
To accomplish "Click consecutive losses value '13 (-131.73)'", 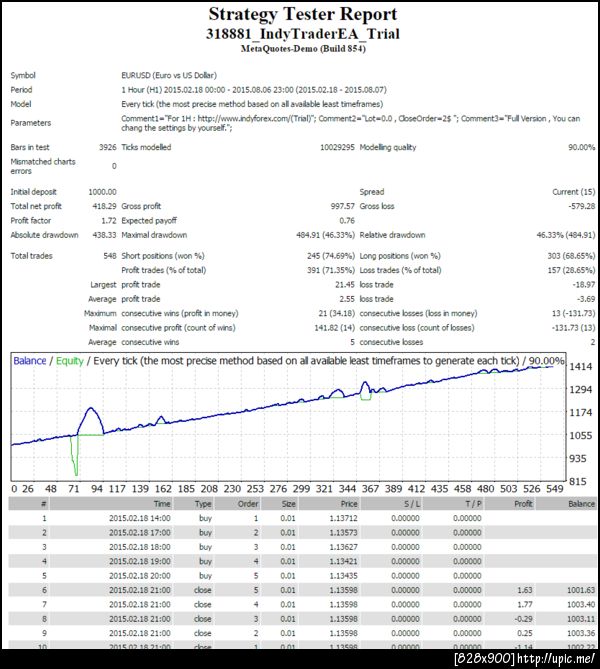I will coord(573,314).
